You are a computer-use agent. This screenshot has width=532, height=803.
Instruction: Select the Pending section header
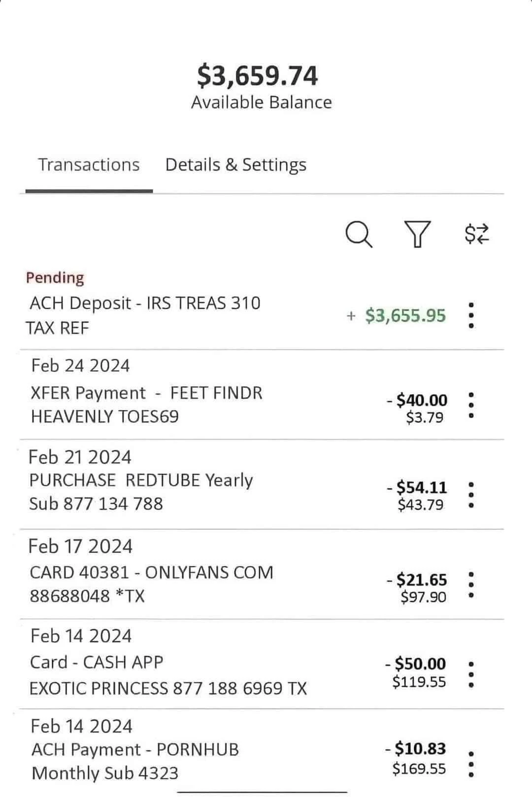pos(55,278)
